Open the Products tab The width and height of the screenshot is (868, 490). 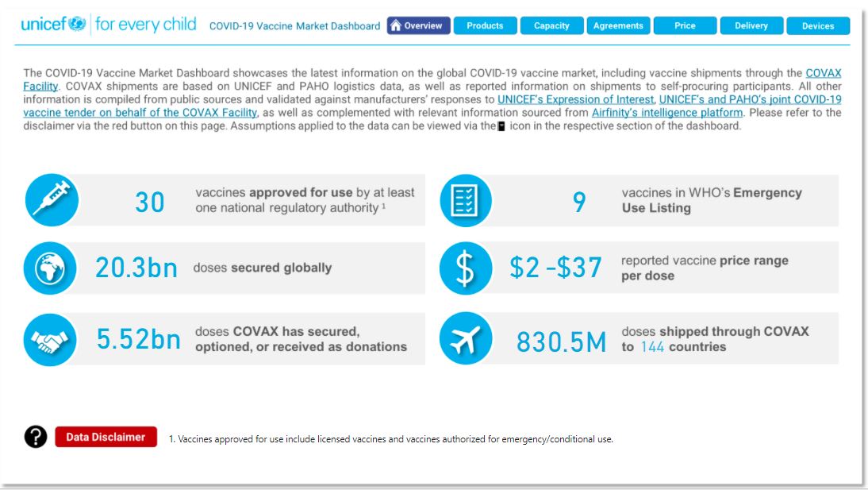pyautogui.click(x=485, y=25)
